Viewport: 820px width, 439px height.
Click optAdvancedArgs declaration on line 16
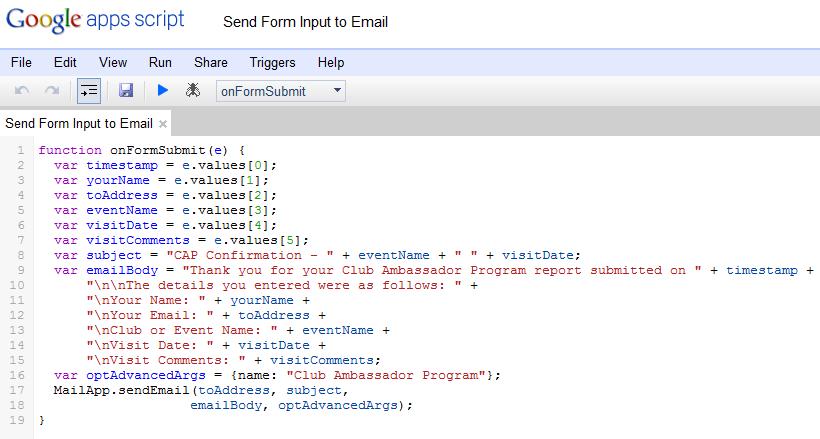(146, 376)
